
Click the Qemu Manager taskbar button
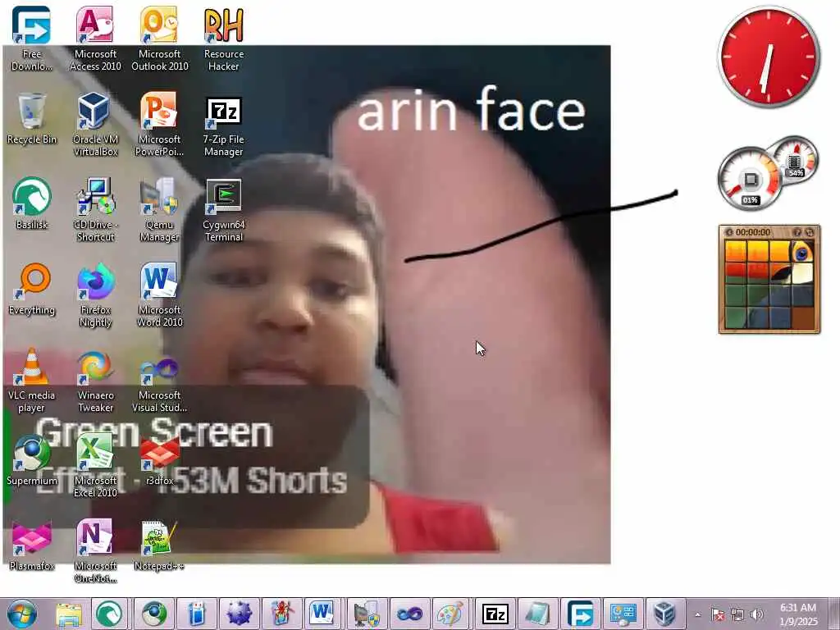tap(367, 614)
